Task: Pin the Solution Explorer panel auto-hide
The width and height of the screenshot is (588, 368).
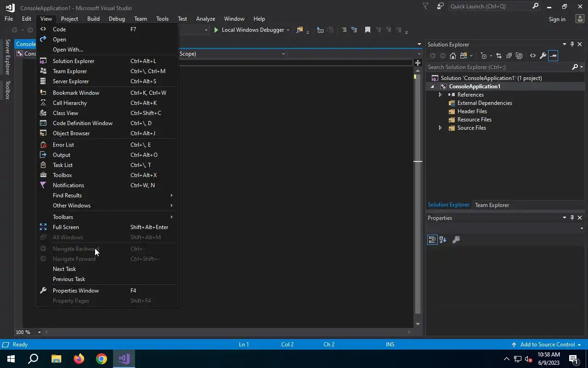Action: coord(572,45)
